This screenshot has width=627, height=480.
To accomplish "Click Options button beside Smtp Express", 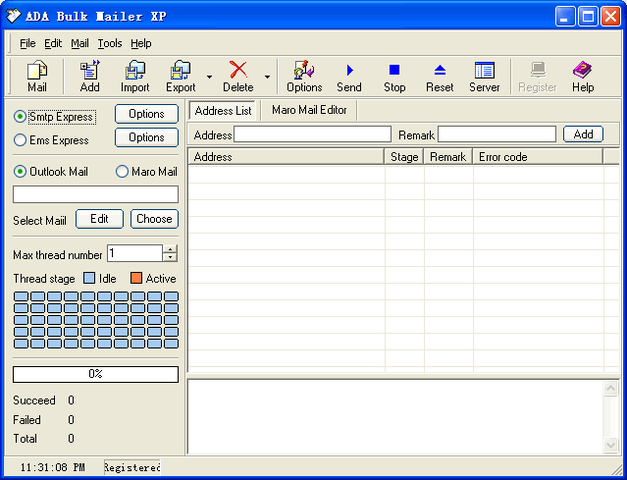I will (146, 114).
